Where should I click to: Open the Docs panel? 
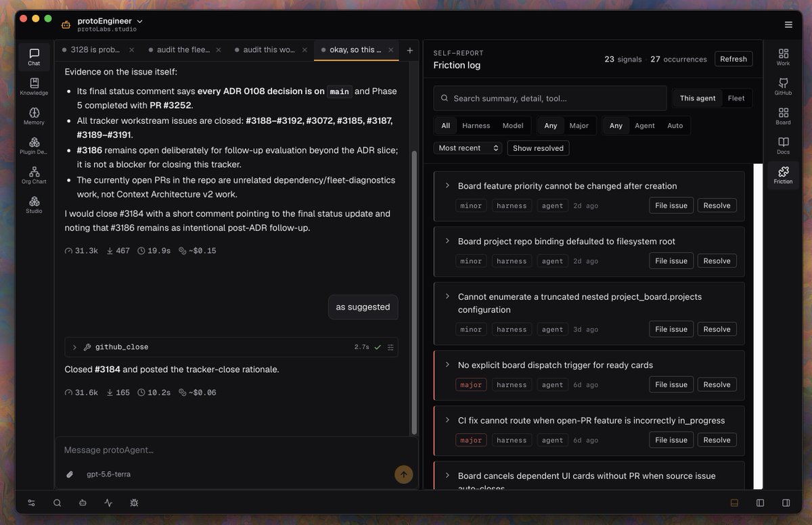(x=783, y=146)
